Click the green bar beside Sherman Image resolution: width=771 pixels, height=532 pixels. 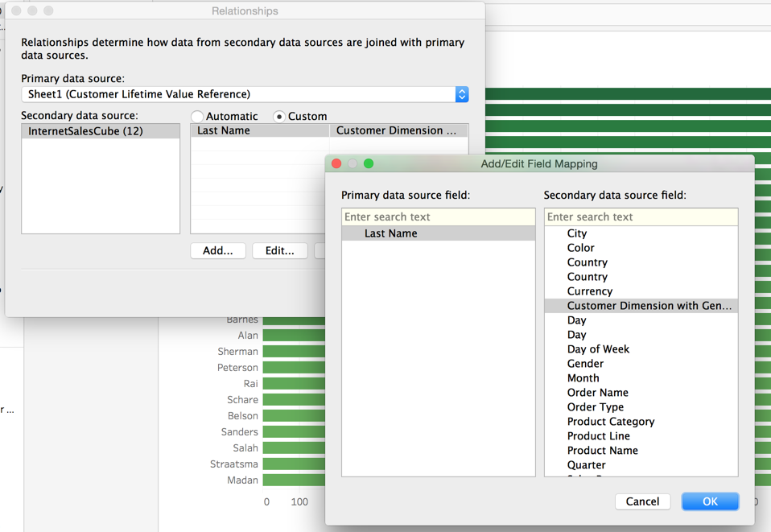(294, 352)
